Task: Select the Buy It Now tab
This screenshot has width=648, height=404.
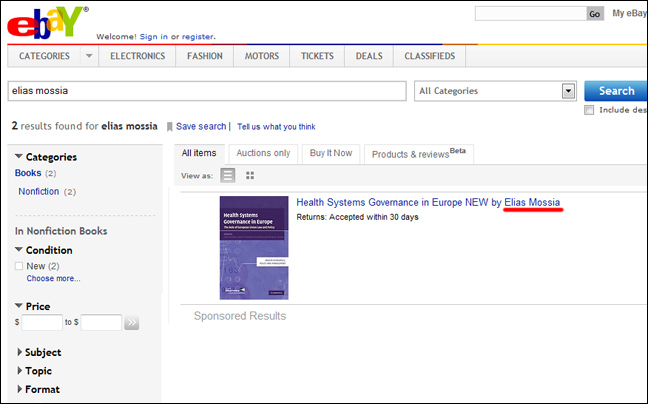Action: 330,153
